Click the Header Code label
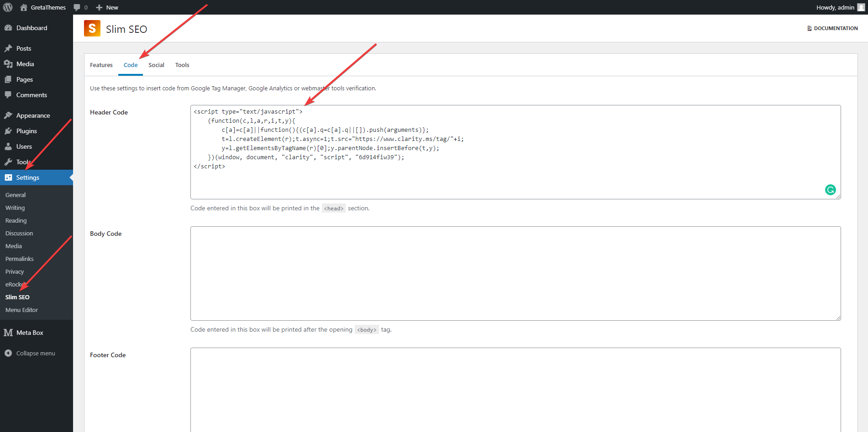868x432 pixels. [109, 112]
